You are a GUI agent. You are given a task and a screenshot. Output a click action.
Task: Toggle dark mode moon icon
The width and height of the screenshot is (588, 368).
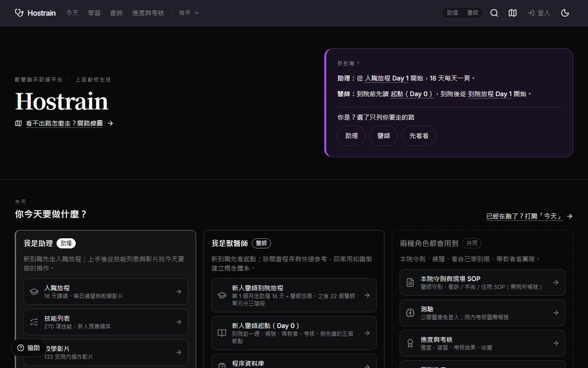tap(565, 13)
